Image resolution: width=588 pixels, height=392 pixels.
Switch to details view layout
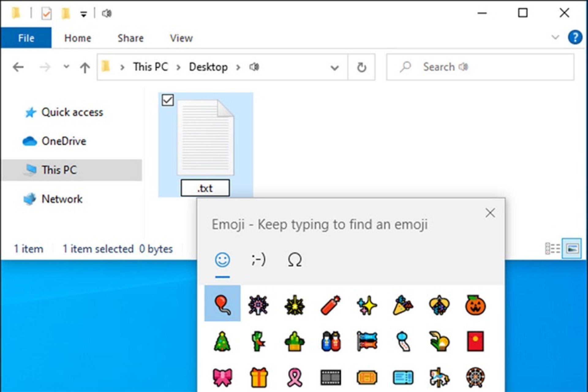[x=553, y=249]
